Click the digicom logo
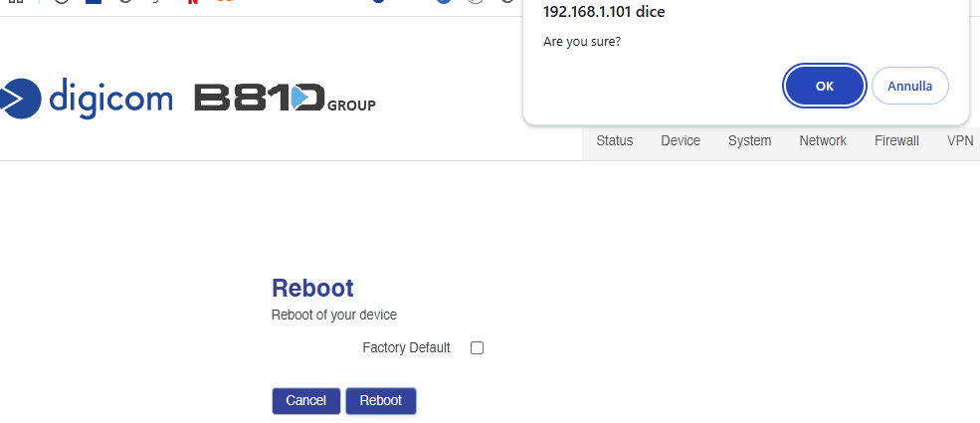 88,98
